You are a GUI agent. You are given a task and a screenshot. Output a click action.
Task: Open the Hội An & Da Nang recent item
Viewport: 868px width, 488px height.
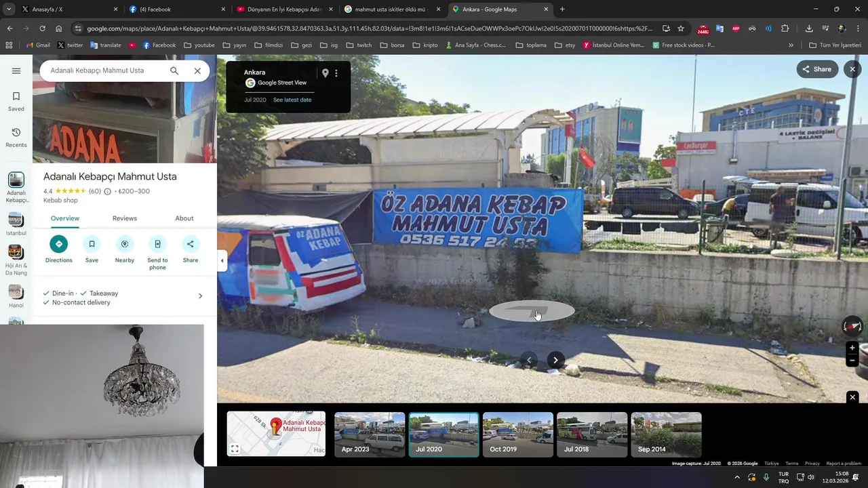tap(16, 260)
